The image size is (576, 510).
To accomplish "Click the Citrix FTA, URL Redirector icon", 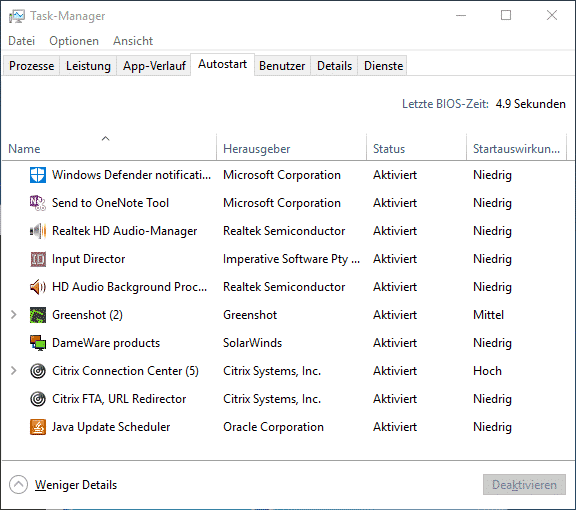I will pyautogui.click(x=38, y=399).
